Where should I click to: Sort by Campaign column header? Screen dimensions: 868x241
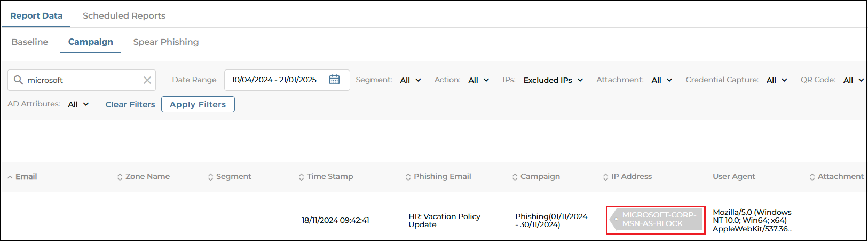536,177
